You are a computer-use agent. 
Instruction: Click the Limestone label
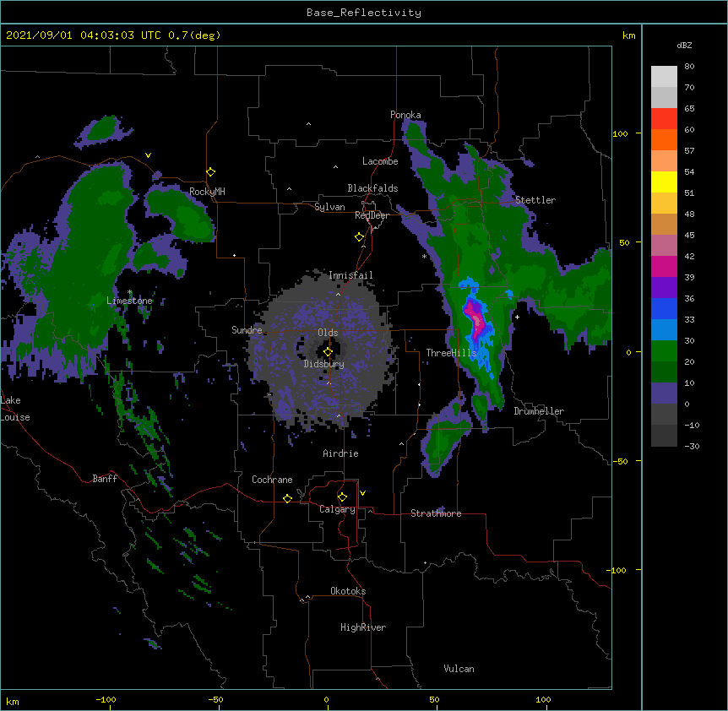[x=129, y=301]
